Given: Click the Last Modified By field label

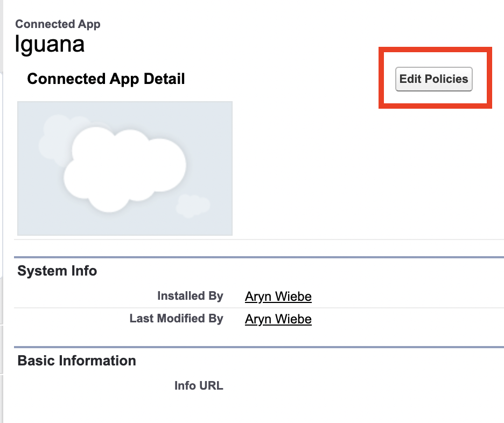Looking at the screenshot, I should click(176, 319).
